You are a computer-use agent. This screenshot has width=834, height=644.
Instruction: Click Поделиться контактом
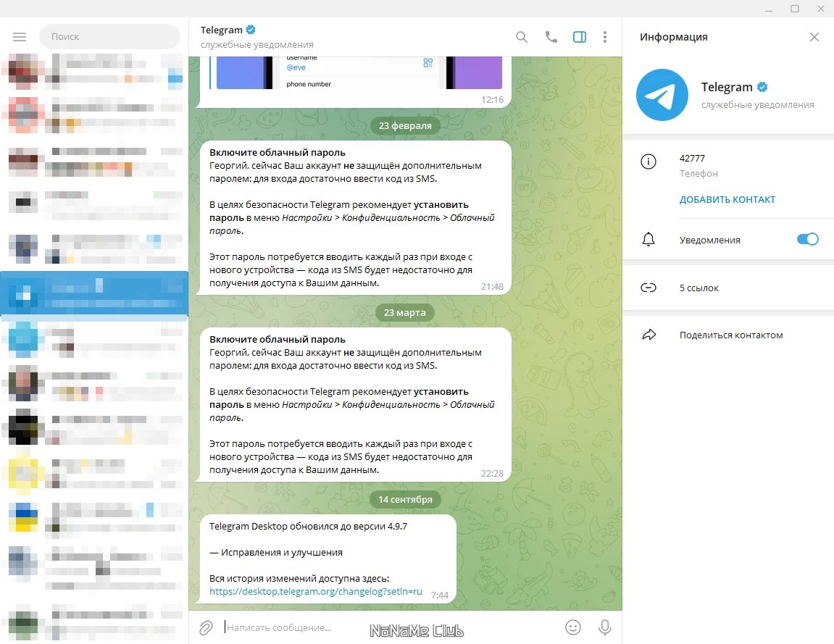pyautogui.click(x=731, y=335)
